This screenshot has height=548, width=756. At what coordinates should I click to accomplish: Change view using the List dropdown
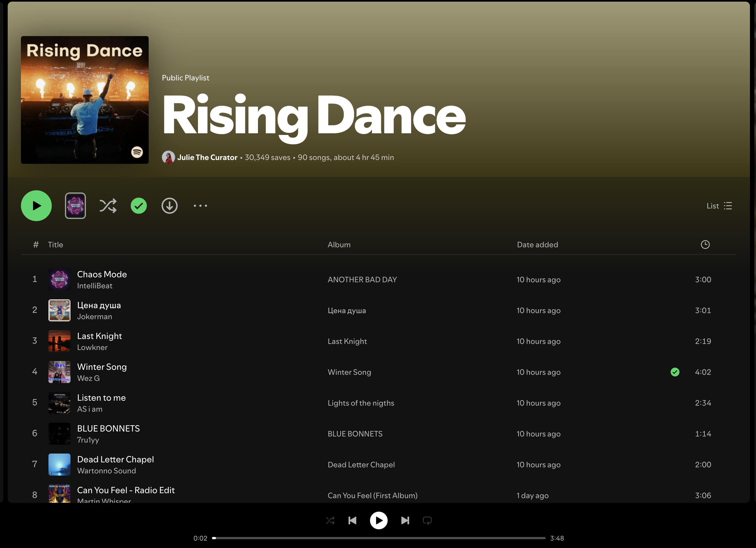[719, 206]
